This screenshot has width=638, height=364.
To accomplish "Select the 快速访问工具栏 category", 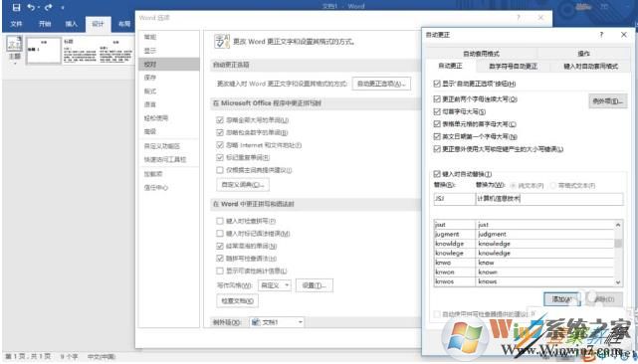I will (165, 159).
